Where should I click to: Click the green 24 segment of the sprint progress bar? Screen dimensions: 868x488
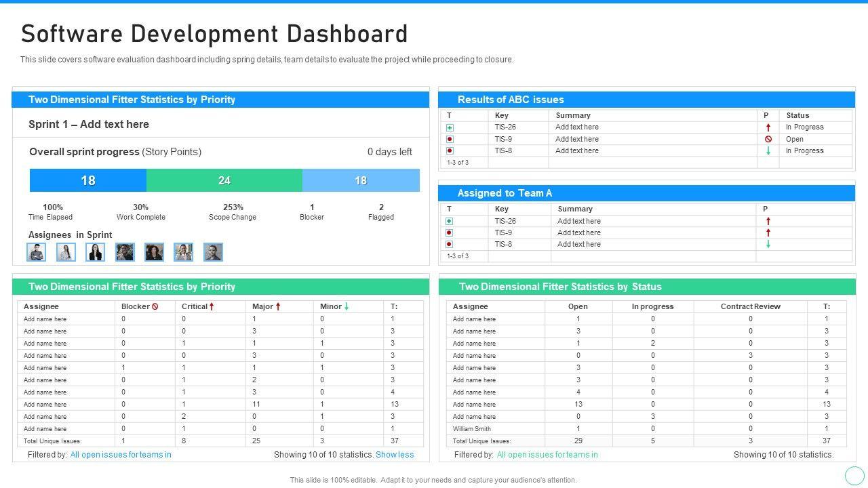(x=224, y=180)
